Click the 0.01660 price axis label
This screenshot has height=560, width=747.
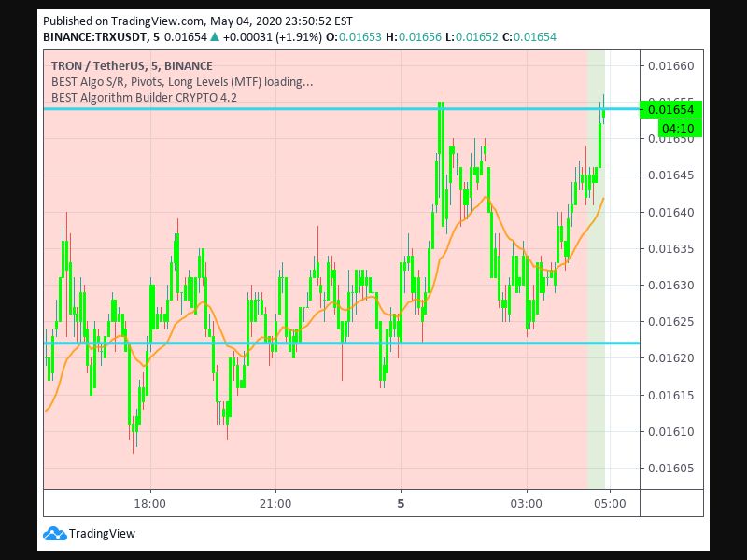(670, 66)
